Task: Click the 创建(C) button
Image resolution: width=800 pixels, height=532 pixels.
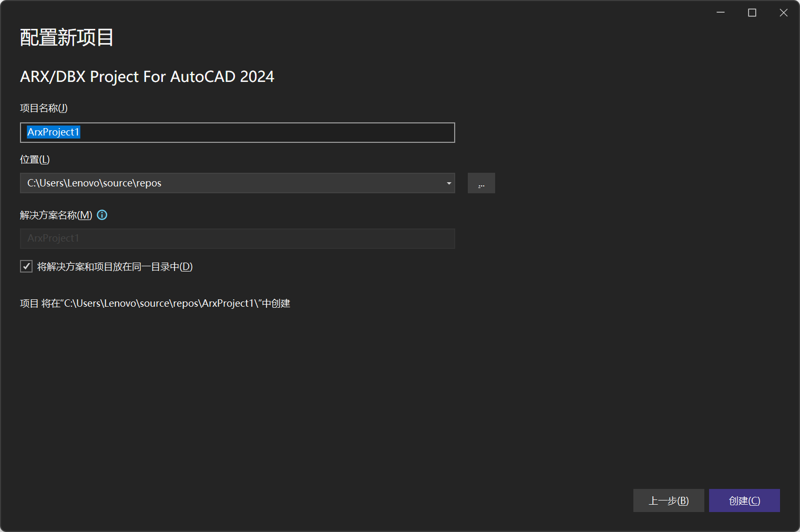Action: point(744,500)
